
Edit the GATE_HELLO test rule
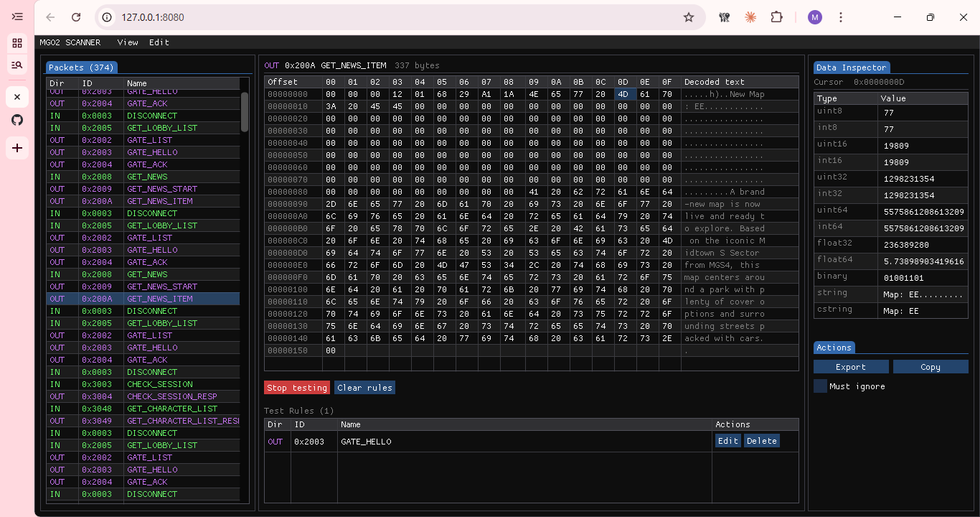[727, 441]
